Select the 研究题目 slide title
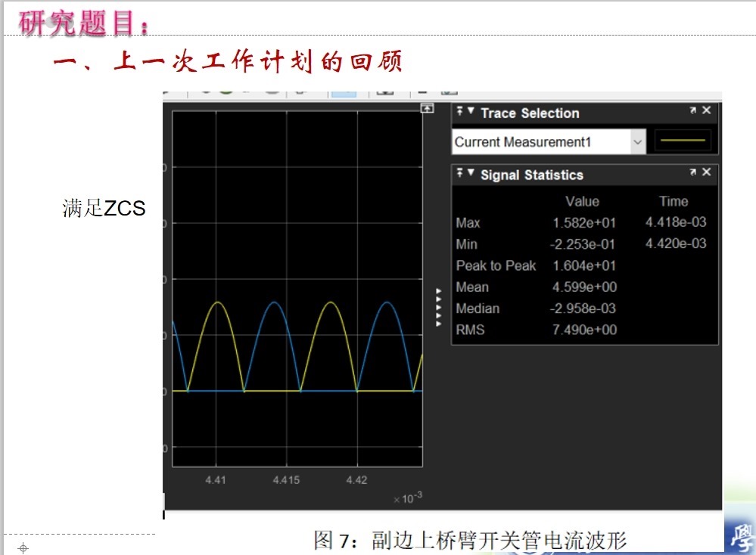 [83, 23]
